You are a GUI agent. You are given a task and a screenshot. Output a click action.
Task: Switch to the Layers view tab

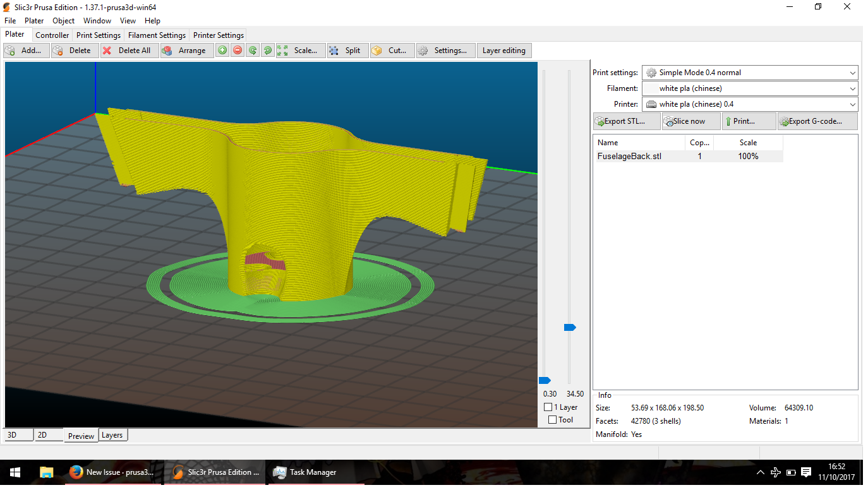click(112, 435)
